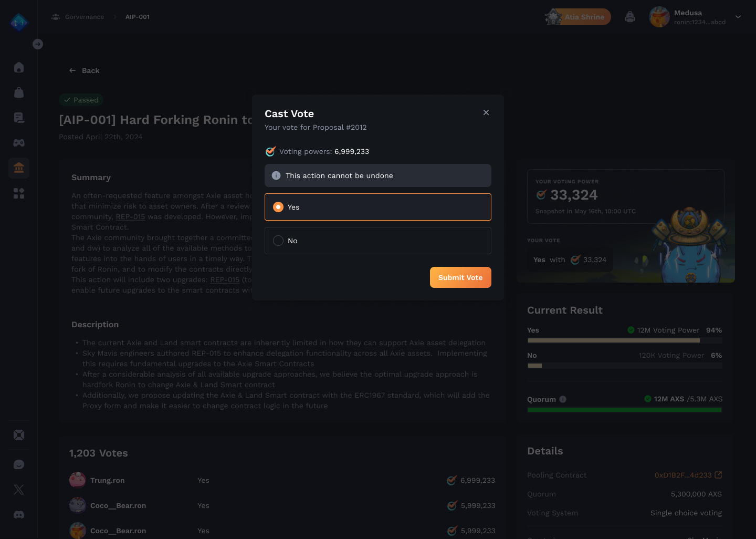Click 'Snapshot in May 16th, 10:00 UTC'
The width and height of the screenshot is (756, 539).
(x=585, y=211)
